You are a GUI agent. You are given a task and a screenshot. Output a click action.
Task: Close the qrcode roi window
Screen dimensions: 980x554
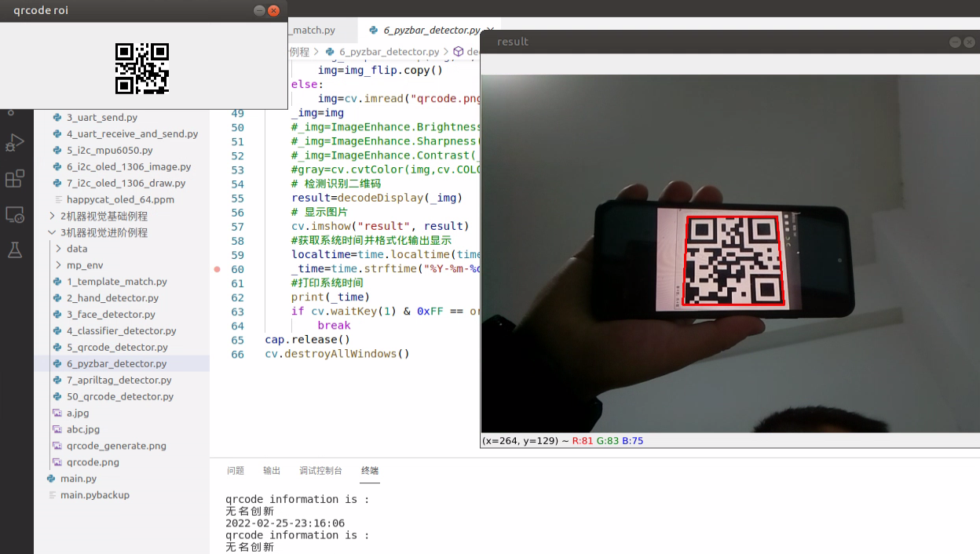tap(273, 11)
